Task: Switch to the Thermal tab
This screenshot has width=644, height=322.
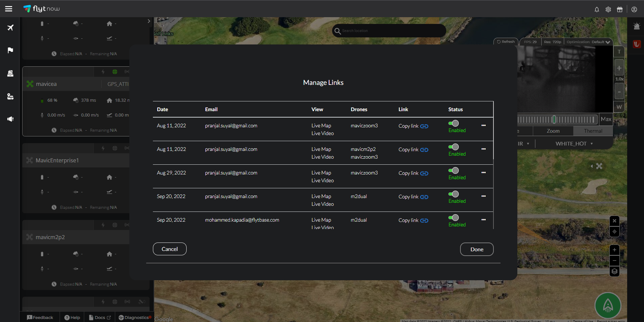Action: [593, 131]
